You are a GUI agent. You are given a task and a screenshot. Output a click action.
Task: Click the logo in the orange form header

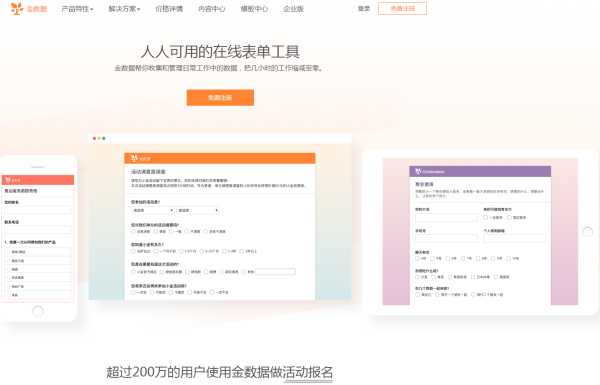coord(140,158)
